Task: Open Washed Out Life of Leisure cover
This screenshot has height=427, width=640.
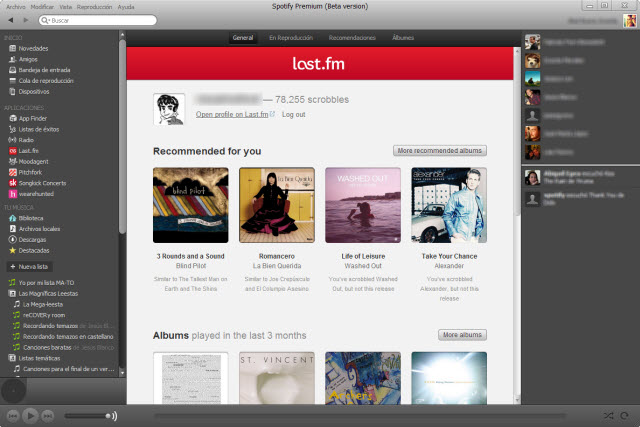Action: pyautogui.click(x=363, y=205)
